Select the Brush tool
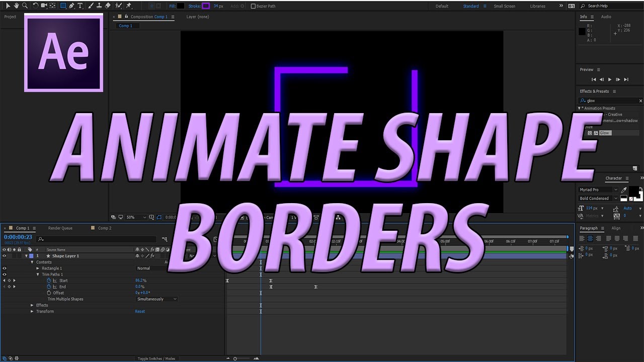Screen dimensions: 644x362 pyautogui.click(x=90, y=6)
